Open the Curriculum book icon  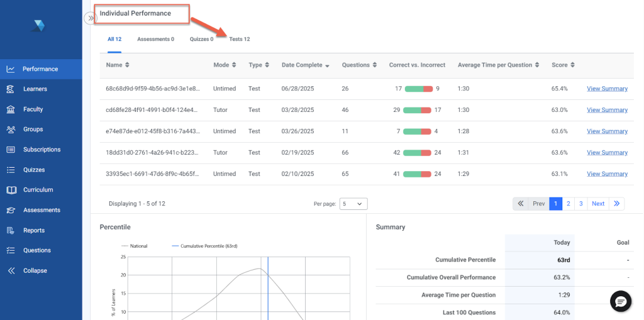tap(11, 190)
